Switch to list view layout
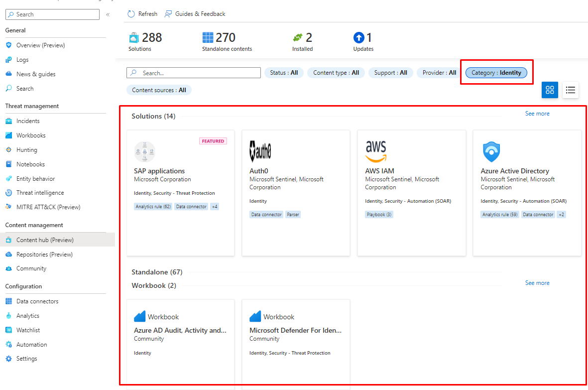 pos(571,90)
